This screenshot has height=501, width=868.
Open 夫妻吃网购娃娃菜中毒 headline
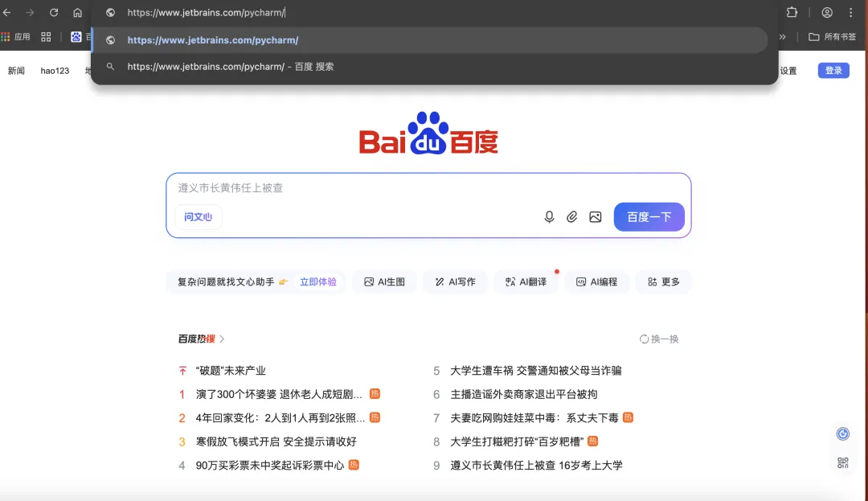coord(534,418)
